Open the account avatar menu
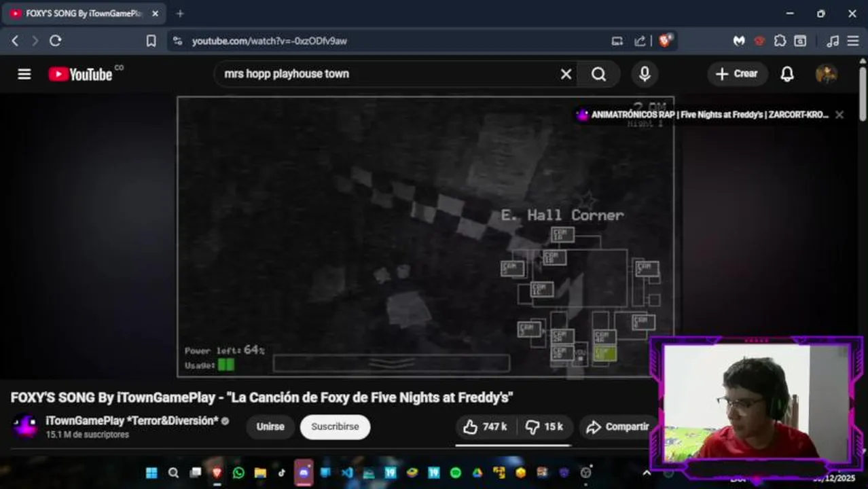Screen dimensions: 868x489 click(826, 74)
